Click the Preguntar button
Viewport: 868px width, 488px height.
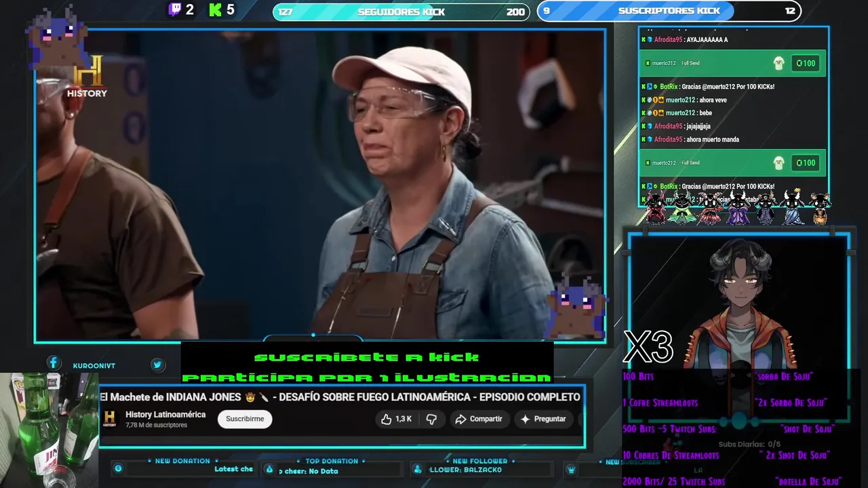[x=543, y=419]
